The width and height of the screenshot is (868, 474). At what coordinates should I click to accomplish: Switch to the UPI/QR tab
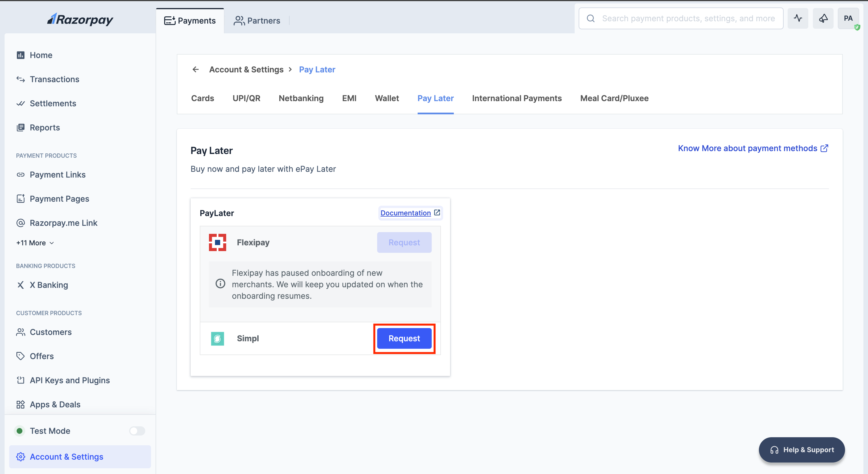pyautogui.click(x=246, y=98)
